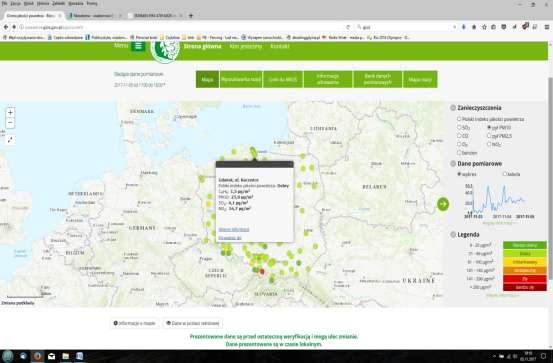Image resolution: width=553 pixels, height=363 pixels.
Task: Open Kim jesteśmy header link
Action: 246,46
